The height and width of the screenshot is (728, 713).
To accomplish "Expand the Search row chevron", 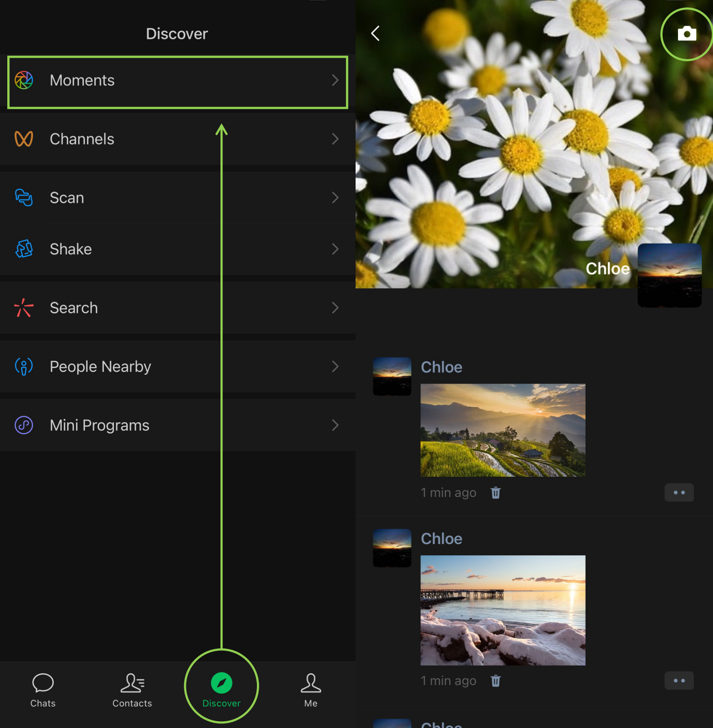I will pyautogui.click(x=335, y=308).
